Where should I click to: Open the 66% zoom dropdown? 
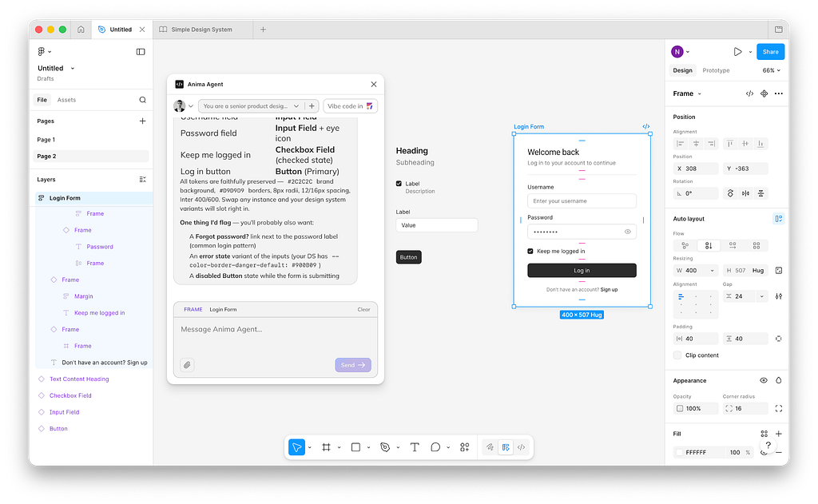tap(771, 70)
